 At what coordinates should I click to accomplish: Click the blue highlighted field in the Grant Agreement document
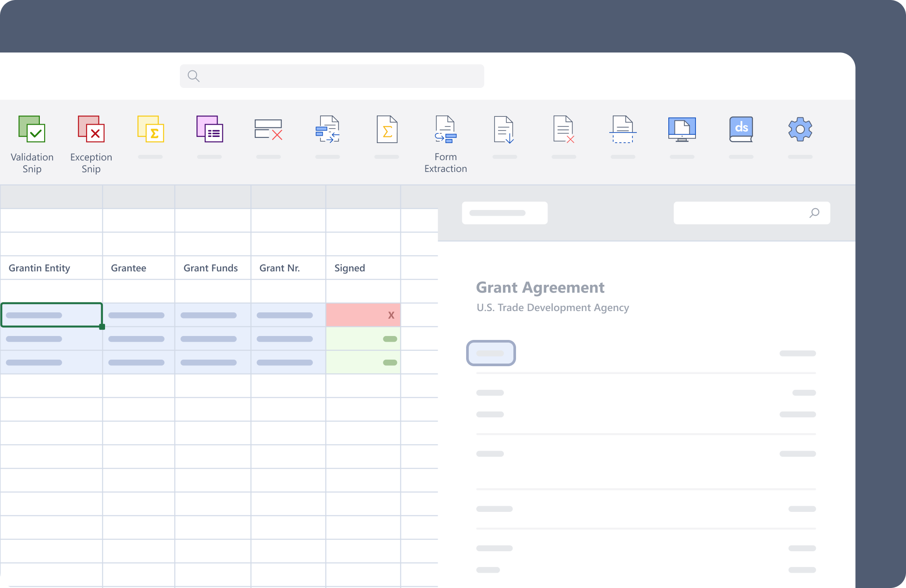491,353
